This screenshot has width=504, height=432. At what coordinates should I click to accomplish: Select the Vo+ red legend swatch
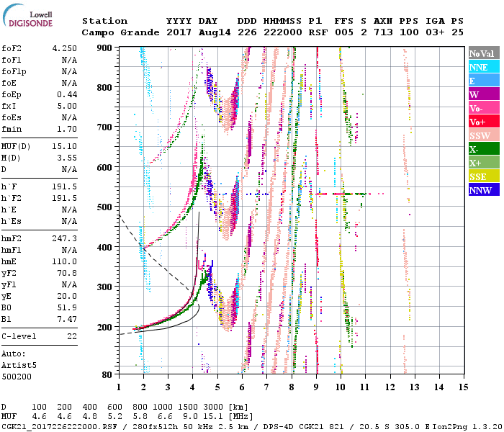coord(484,122)
